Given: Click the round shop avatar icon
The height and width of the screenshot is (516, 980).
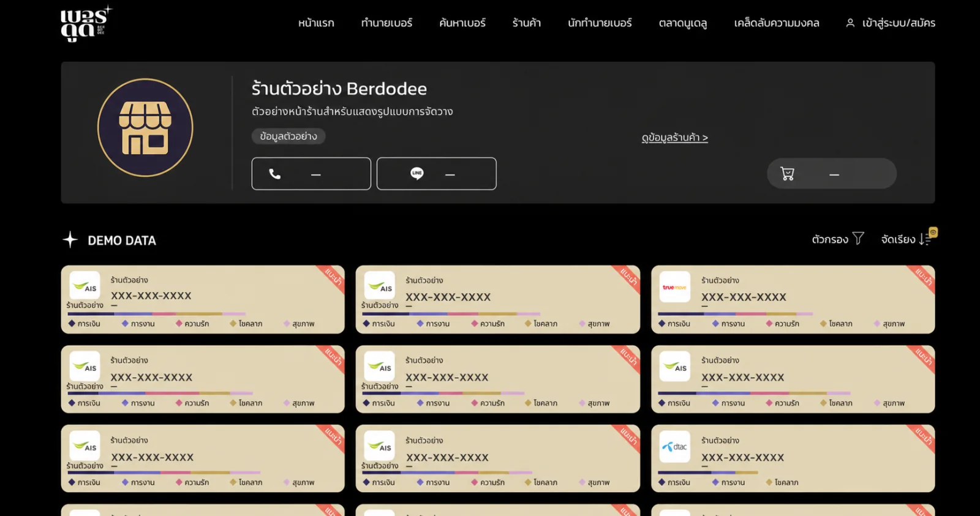Looking at the screenshot, I should pyautogui.click(x=145, y=127).
